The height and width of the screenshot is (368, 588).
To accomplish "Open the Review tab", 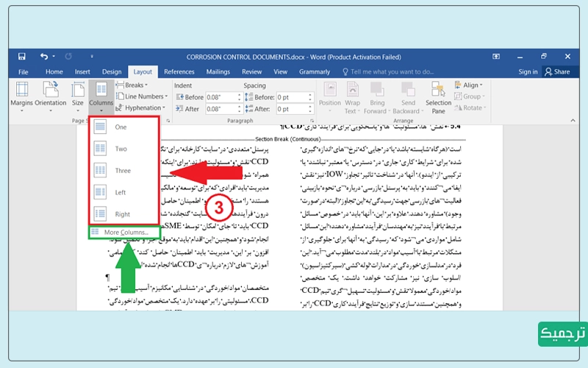I will point(251,71).
